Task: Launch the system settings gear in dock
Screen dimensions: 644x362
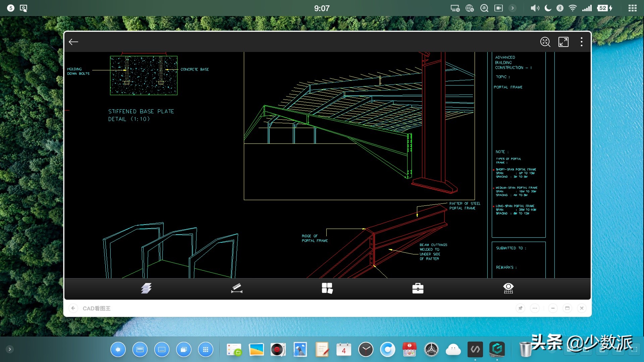Action: (431, 350)
